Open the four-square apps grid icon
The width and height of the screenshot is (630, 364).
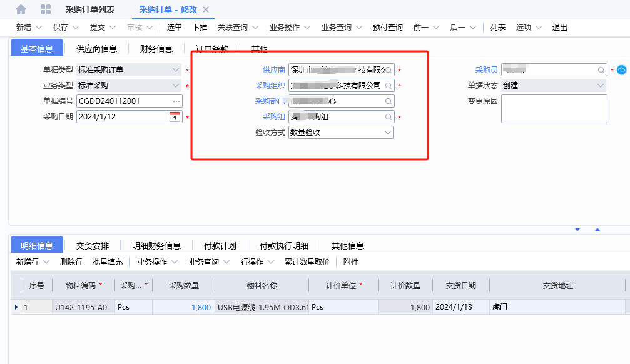[x=46, y=9]
